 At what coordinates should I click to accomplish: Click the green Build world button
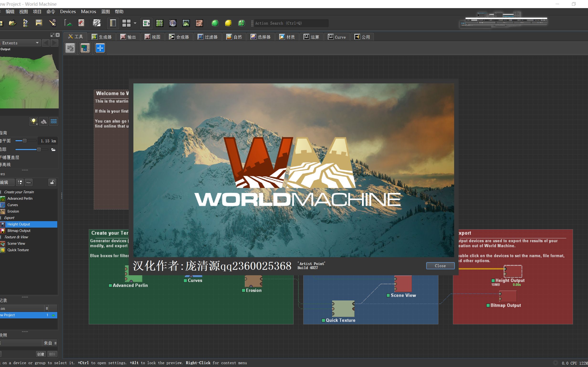(x=215, y=23)
